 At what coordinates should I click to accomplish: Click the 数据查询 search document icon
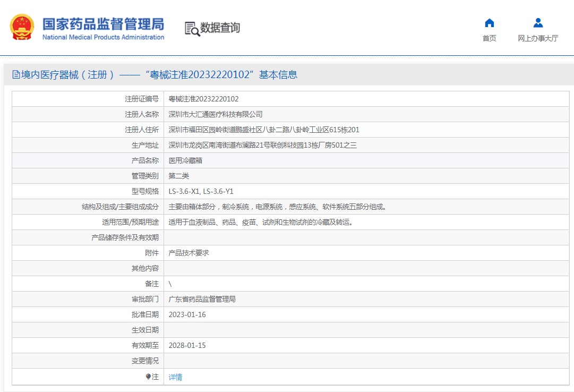pos(192,29)
